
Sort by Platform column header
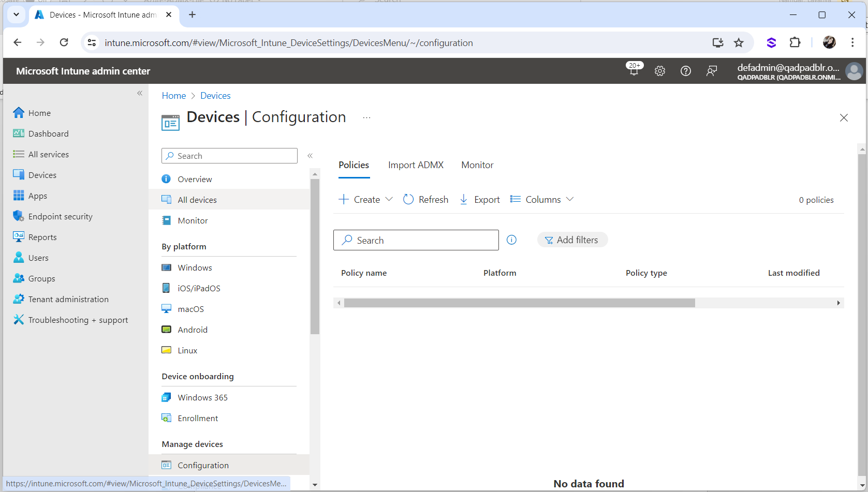click(x=500, y=273)
